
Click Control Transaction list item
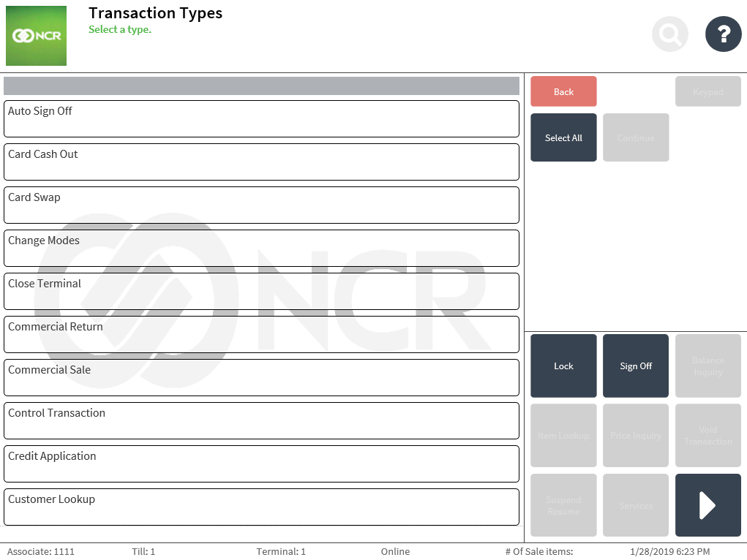[261, 420]
